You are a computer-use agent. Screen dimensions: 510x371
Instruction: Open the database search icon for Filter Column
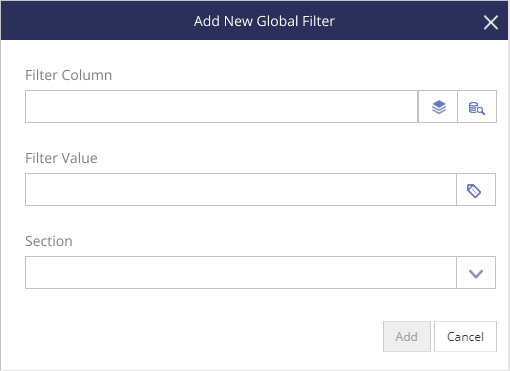tap(477, 107)
